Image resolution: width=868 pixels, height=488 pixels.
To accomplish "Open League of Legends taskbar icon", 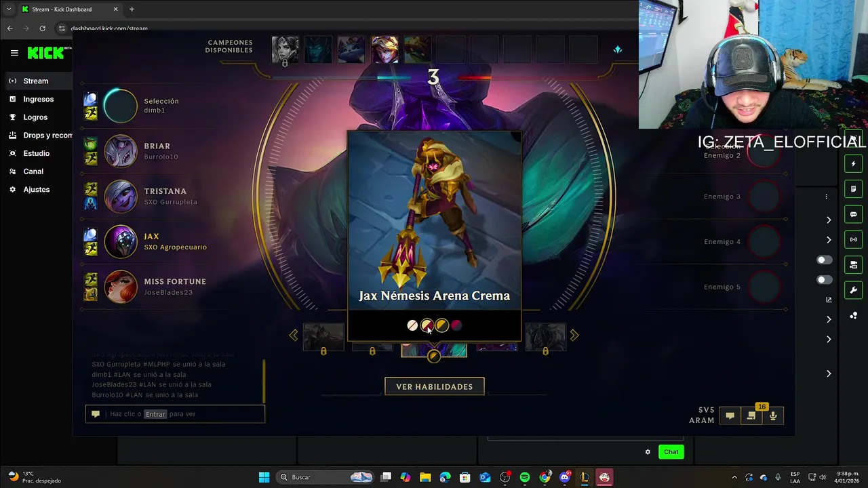I will click(584, 477).
